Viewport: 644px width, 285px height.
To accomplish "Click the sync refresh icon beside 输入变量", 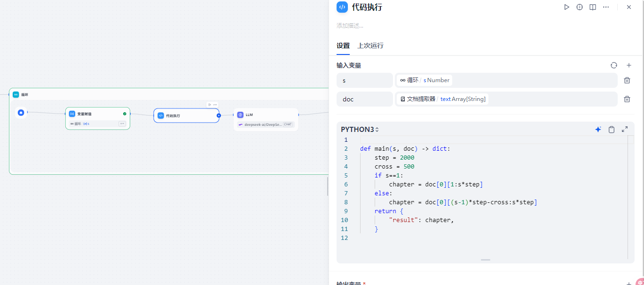I will (613, 65).
